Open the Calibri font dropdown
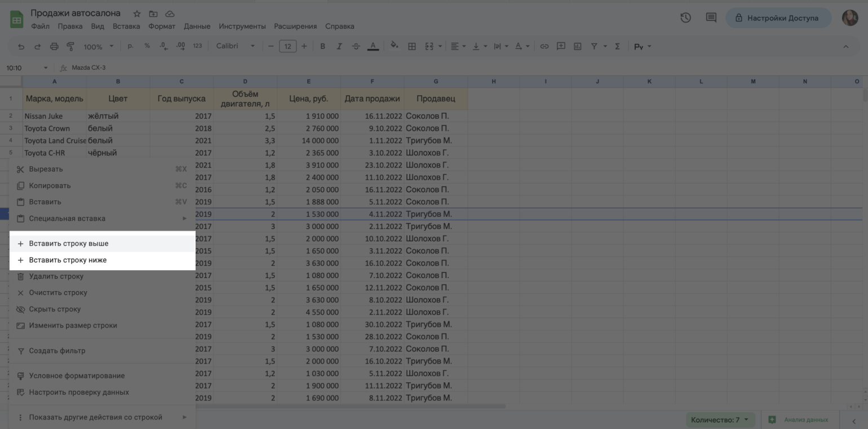Image resolution: width=868 pixels, height=429 pixels. (x=235, y=46)
